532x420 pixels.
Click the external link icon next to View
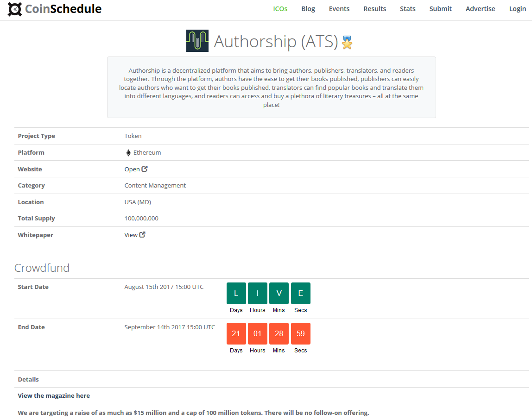click(142, 235)
